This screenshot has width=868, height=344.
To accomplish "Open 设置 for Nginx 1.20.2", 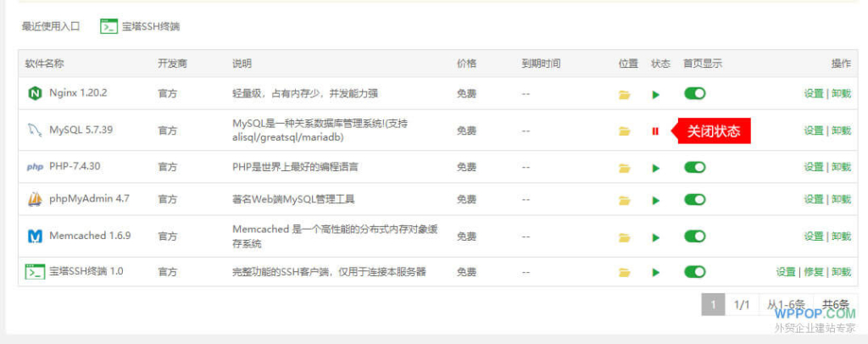I will coord(814,93).
